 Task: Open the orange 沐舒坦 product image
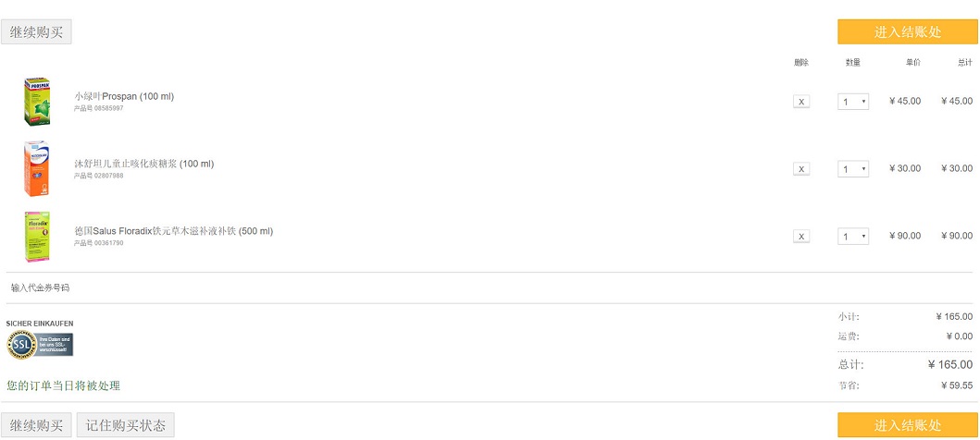point(37,168)
